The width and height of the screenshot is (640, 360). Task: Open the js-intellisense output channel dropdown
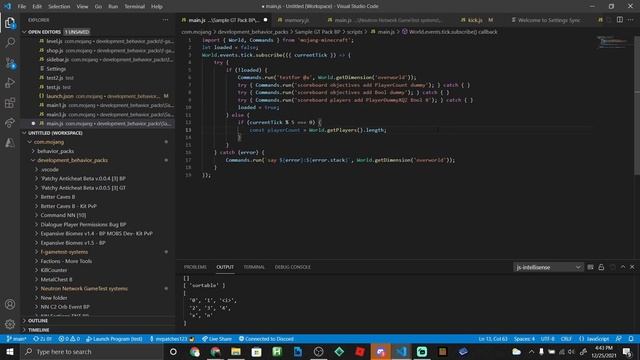click(548, 267)
